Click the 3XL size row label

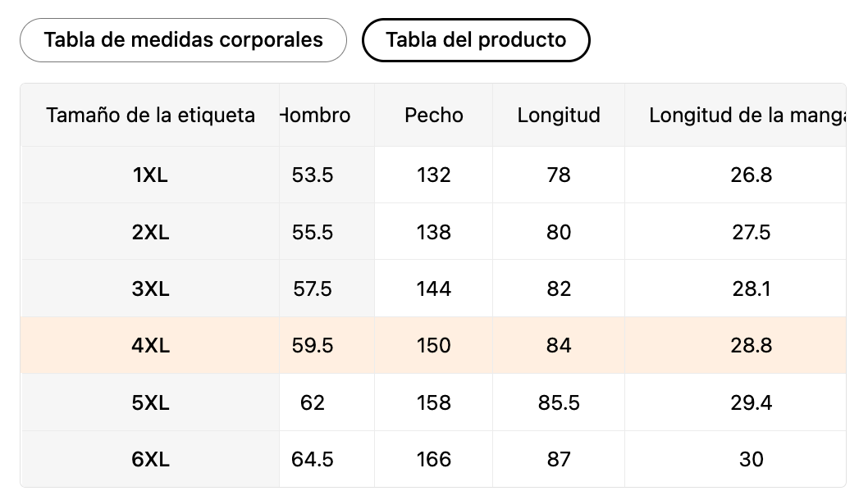(x=150, y=289)
